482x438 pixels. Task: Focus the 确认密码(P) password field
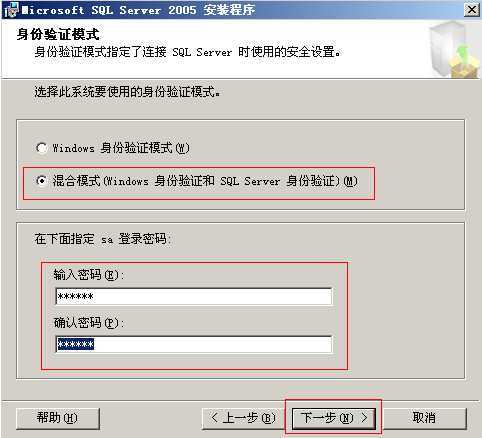[x=194, y=344]
